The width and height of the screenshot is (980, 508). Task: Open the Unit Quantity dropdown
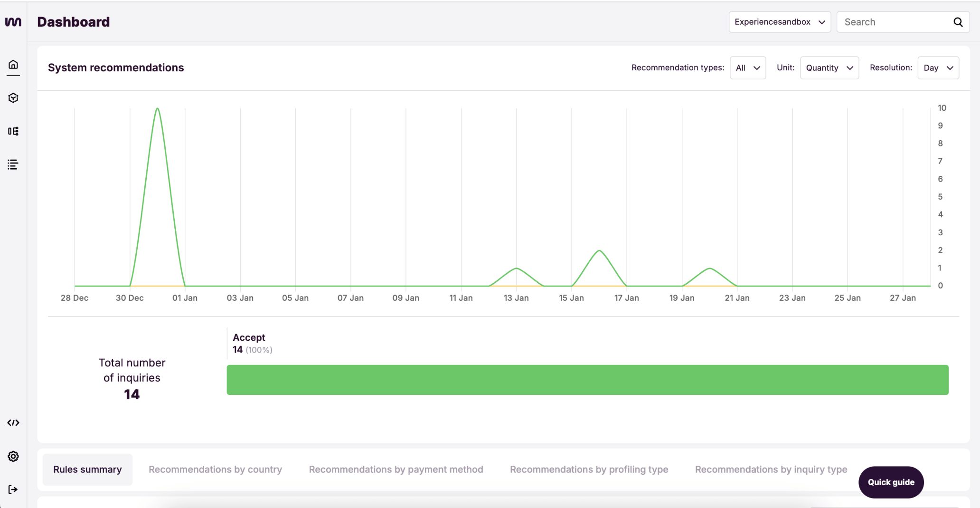coord(829,68)
